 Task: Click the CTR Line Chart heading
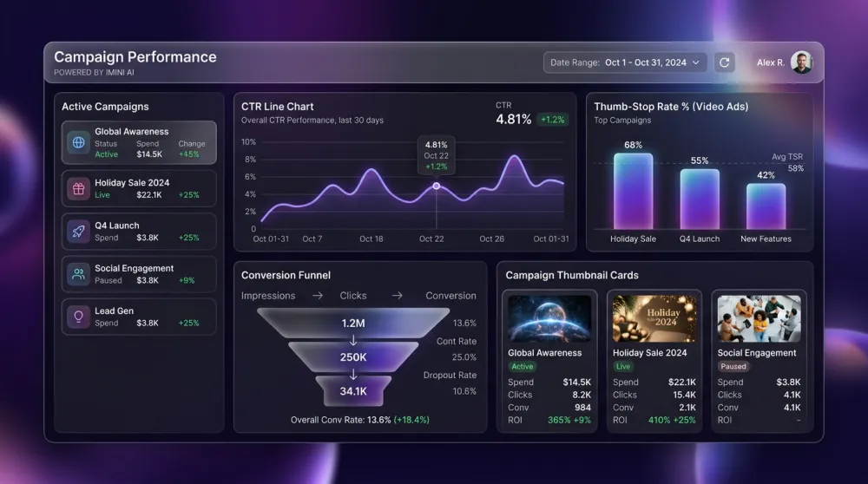278,107
